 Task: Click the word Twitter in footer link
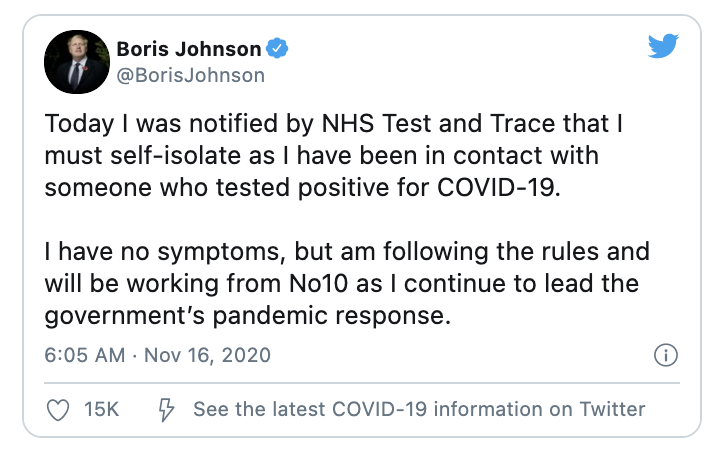(x=610, y=409)
